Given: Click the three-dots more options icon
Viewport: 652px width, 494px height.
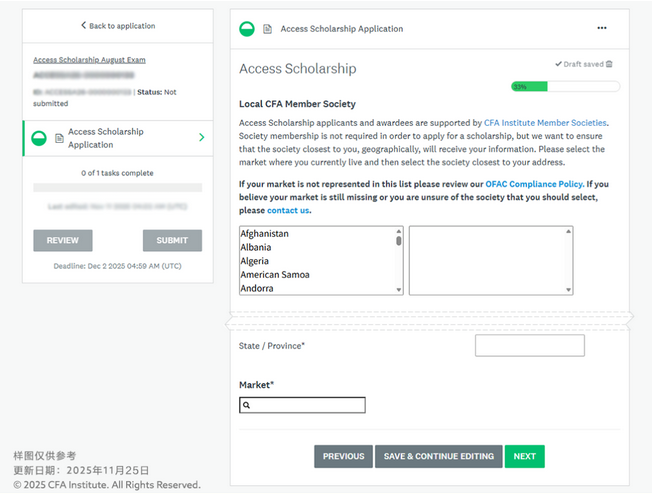Looking at the screenshot, I should 601,28.
